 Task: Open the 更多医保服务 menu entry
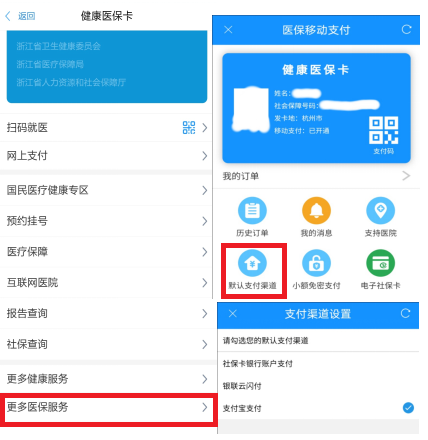(107, 408)
